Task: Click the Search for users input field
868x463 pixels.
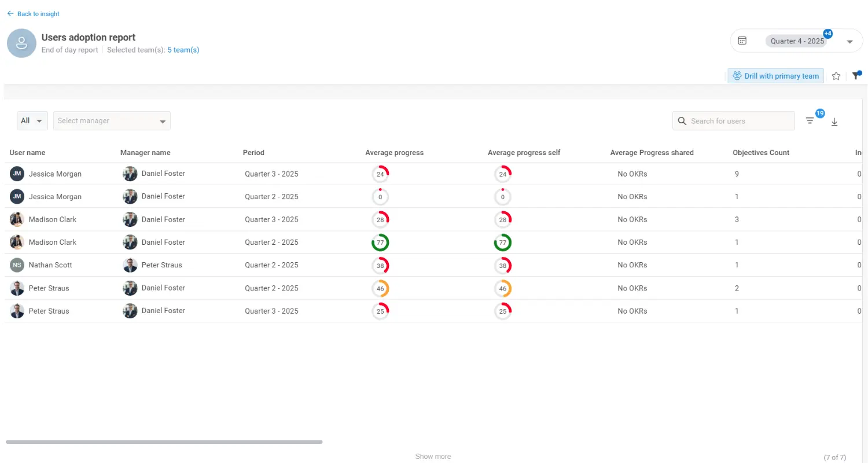Action: point(734,120)
